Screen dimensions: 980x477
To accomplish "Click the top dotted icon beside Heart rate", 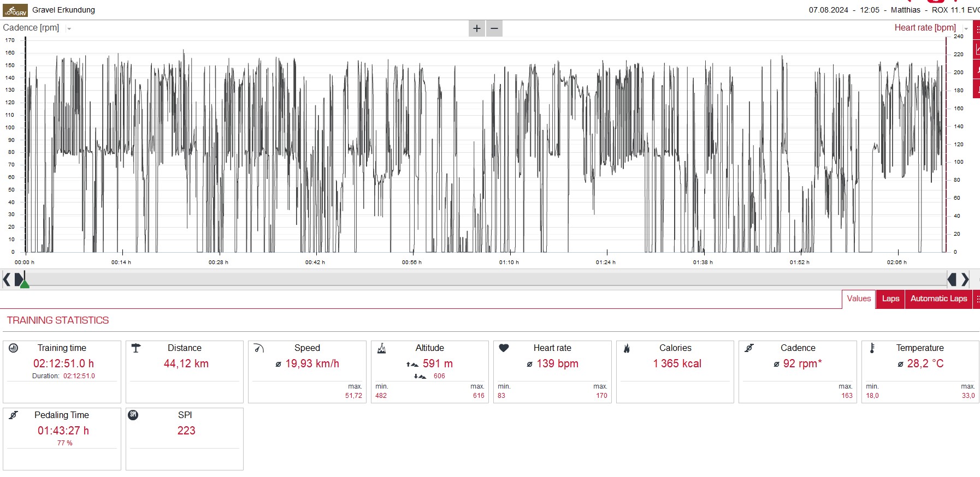I will coord(977,29).
